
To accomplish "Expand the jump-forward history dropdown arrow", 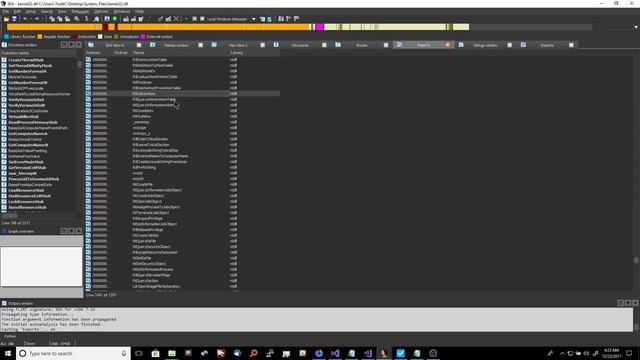I will (42, 19).
